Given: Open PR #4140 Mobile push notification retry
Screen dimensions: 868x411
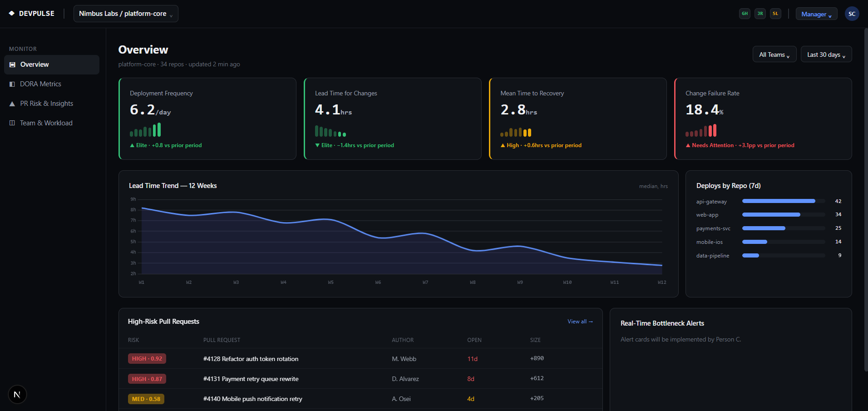Looking at the screenshot, I should pyautogui.click(x=252, y=399).
